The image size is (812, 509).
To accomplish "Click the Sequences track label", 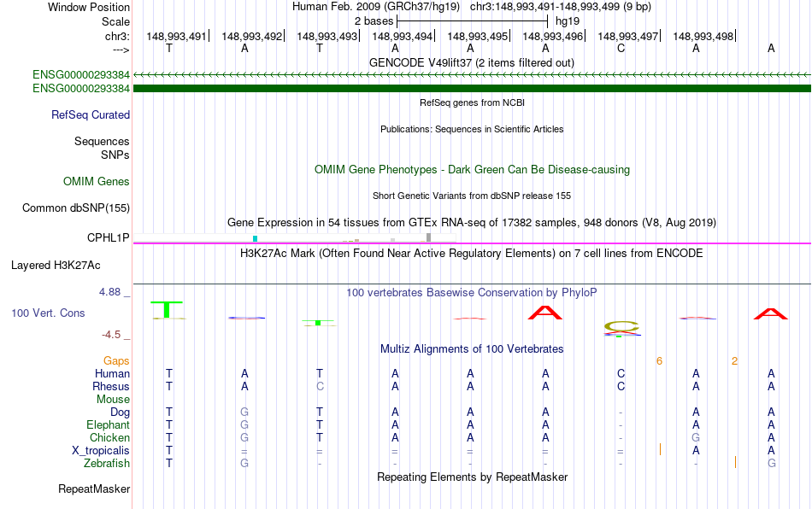I will point(102,141).
